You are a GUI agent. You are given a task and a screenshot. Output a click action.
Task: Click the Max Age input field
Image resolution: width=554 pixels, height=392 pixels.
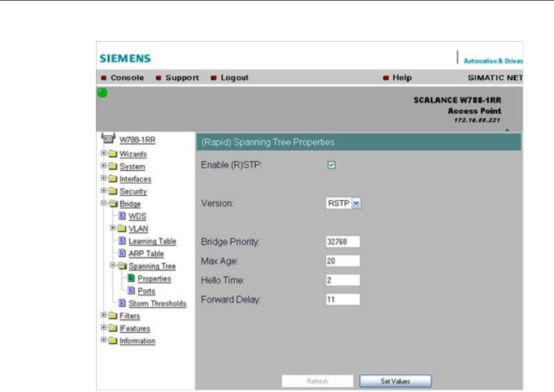pyautogui.click(x=343, y=261)
